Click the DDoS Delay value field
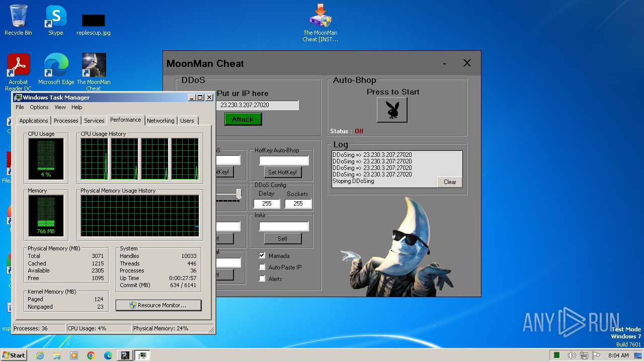The image size is (644, 362). coord(267,204)
